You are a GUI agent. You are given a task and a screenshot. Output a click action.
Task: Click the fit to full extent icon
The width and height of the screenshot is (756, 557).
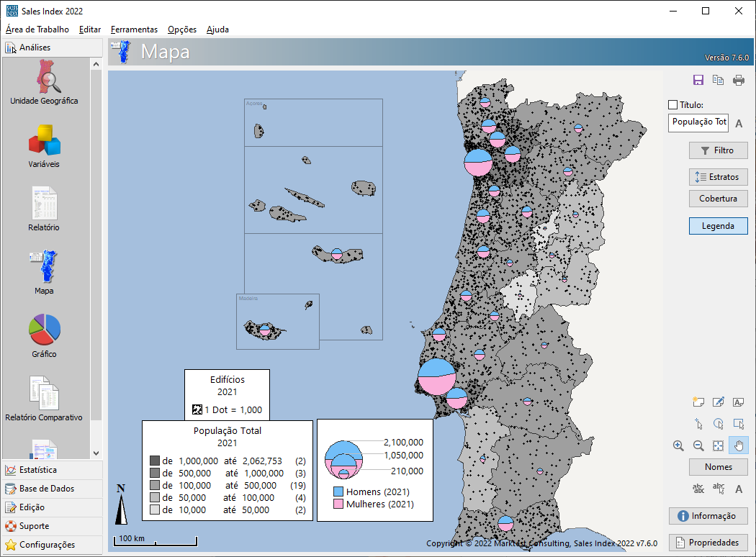(718, 445)
